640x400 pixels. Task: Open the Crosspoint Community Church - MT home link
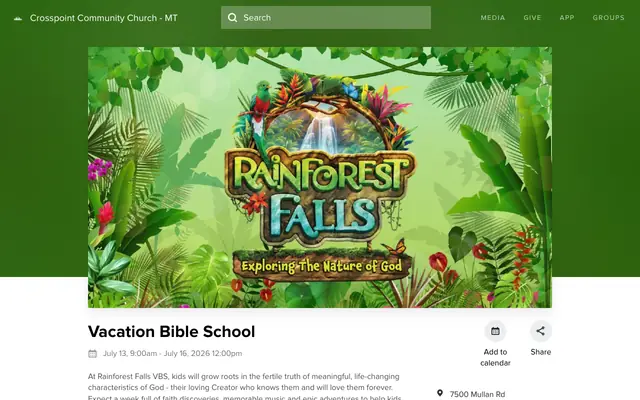pyautogui.click(x=103, y=18)
